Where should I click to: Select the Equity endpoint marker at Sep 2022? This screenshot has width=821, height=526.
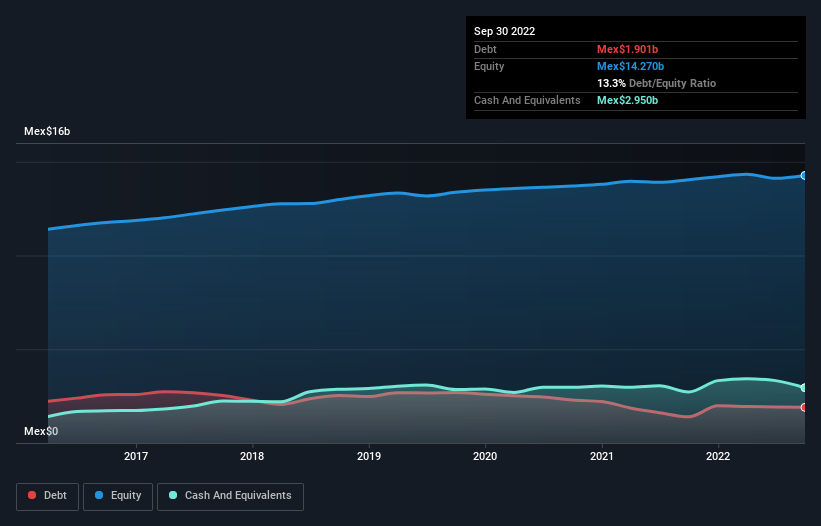tap(804, 175)
